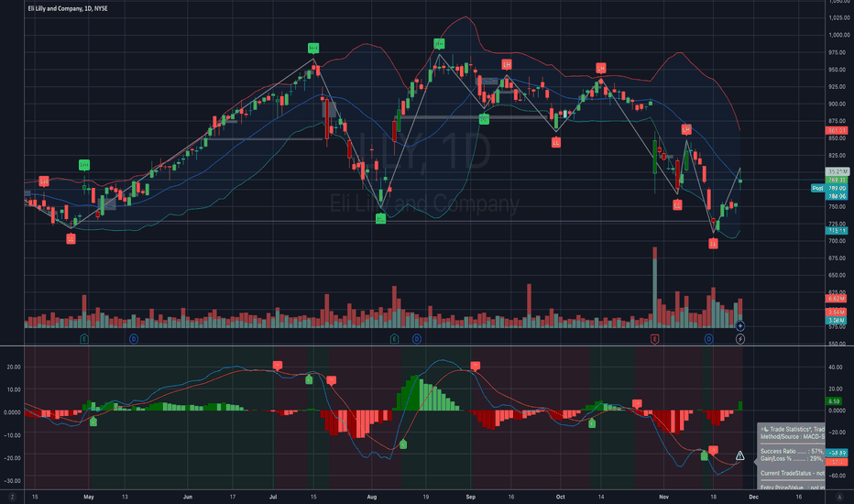854x504 pixels.
Task: Click the May label on the time axis
Action: [x=89, y=497]
